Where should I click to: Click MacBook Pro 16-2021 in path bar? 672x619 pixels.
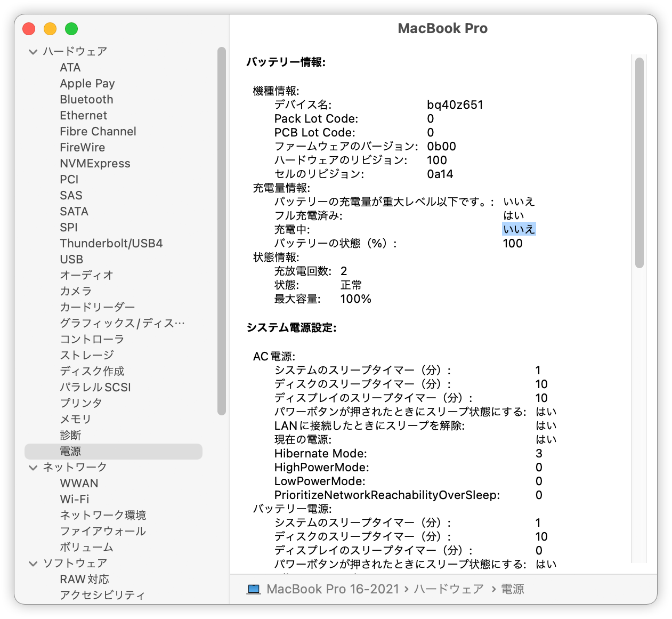pos(333,589)
